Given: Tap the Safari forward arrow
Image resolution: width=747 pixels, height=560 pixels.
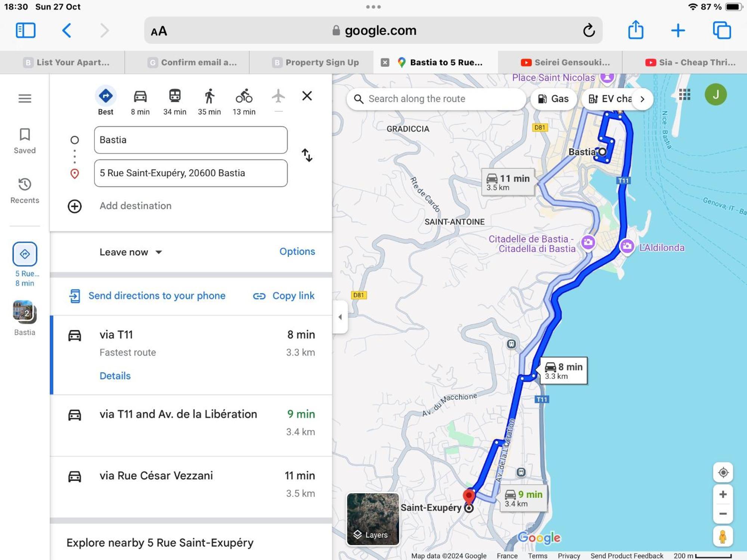Looking at the screenshot, I should click(x=105, y=30).
